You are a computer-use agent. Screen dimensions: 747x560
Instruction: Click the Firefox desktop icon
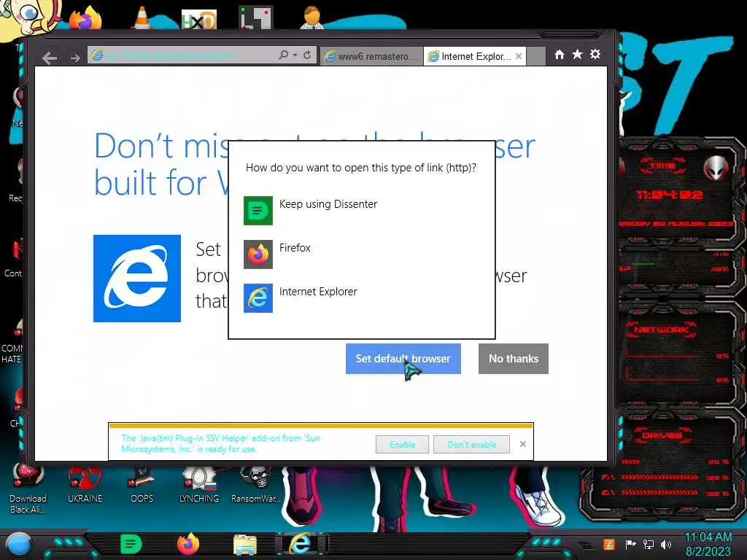[86, 18]
